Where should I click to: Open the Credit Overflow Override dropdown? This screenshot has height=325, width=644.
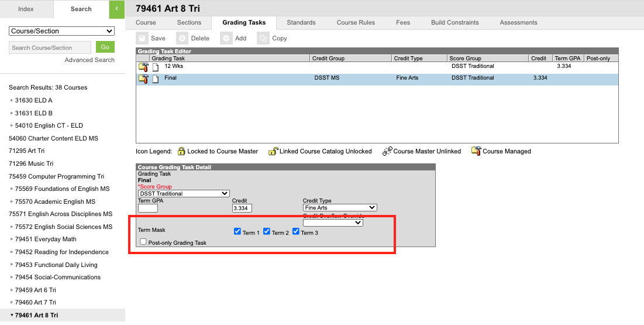333,223
